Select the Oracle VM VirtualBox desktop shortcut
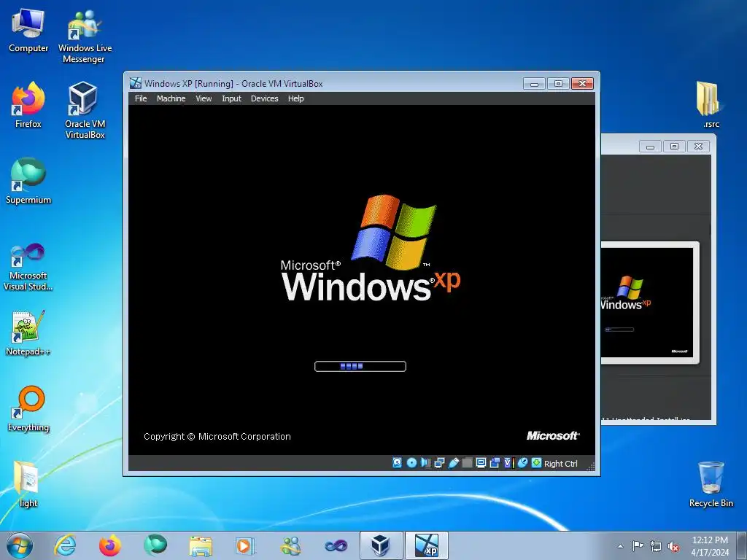747x560 pixels. point(85,111)
